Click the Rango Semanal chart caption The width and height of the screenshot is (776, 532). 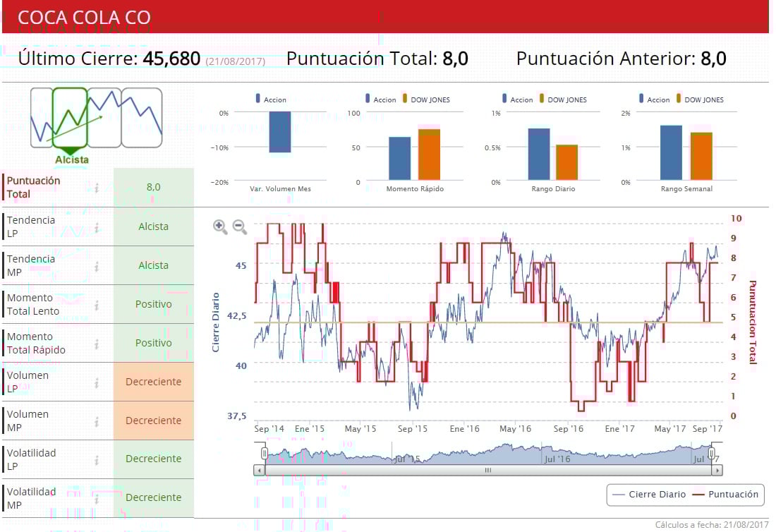[686, 189]
